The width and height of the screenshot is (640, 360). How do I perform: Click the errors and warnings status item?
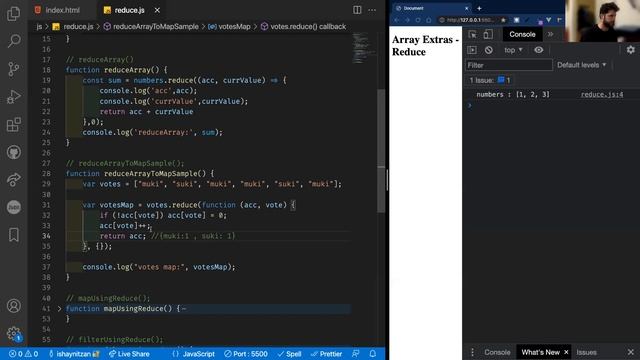24,354
